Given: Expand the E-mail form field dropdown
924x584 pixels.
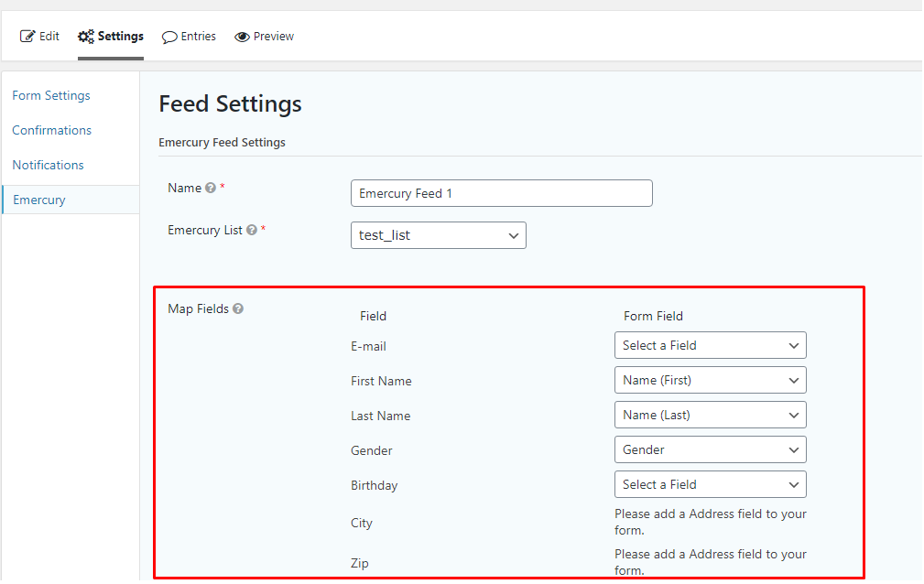Looking at the screenshot, I should point(710,345).
